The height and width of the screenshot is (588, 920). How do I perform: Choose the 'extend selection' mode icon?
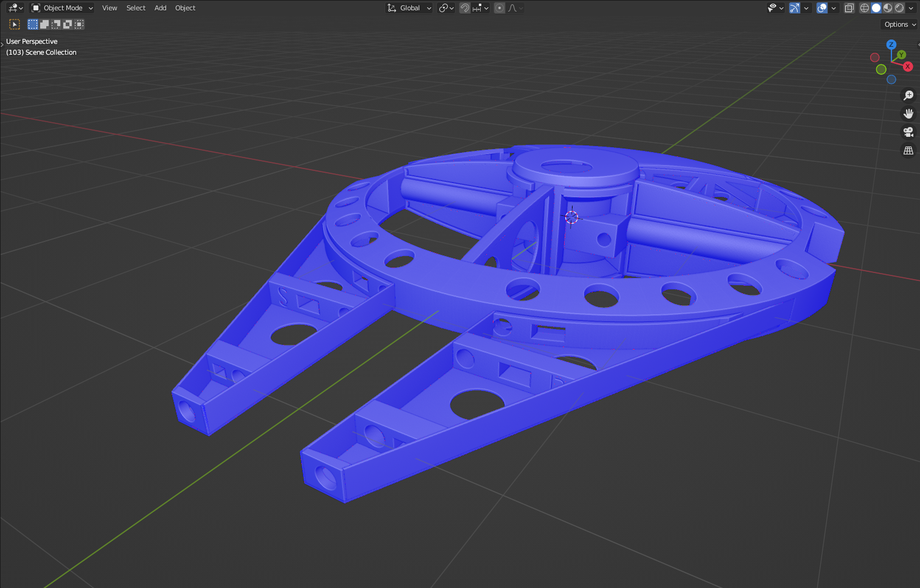(x=44, y=24)
